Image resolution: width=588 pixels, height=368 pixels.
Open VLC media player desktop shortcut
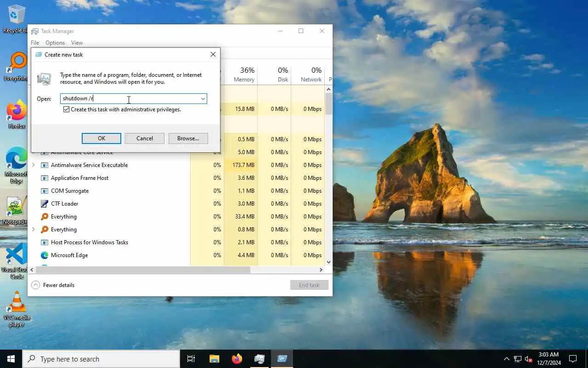tap(17, 309)
